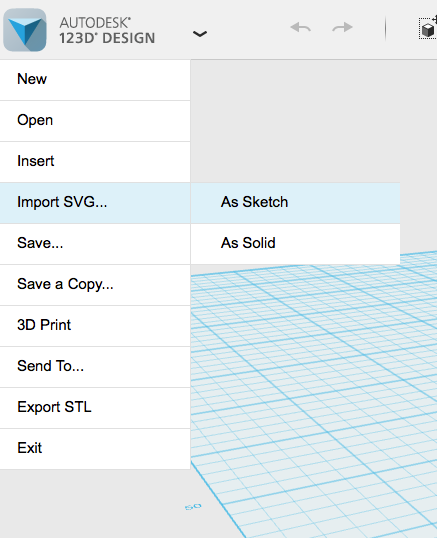Collapse the application menu chevron
The height and width of the screenshot is (538, 437).
tap(200, 34)
